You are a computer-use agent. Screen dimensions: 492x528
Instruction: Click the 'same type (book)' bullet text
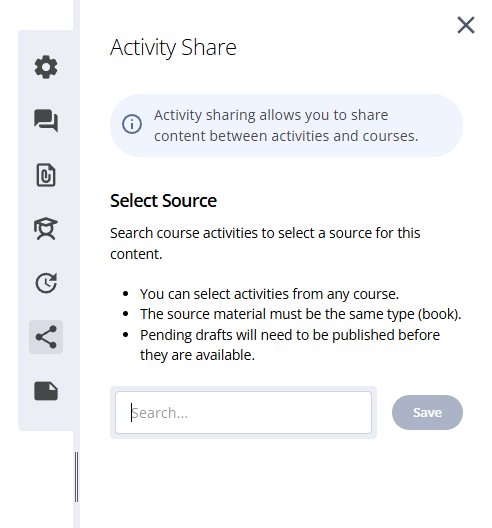[300, 314]
